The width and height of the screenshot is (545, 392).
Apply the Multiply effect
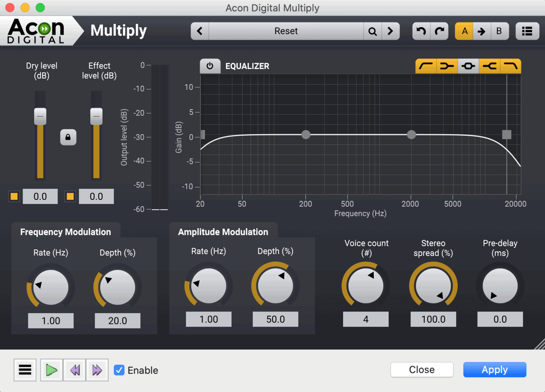(494, 369)
